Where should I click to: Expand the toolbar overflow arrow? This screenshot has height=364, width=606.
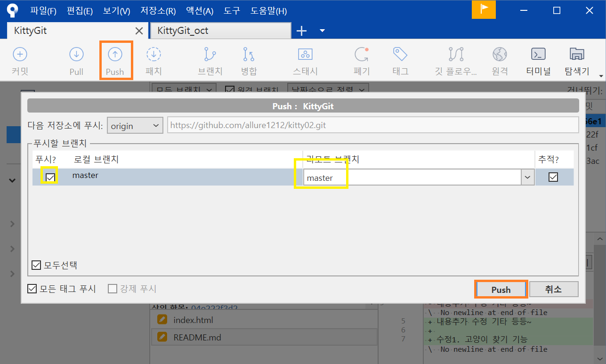(x=601, y=75)
